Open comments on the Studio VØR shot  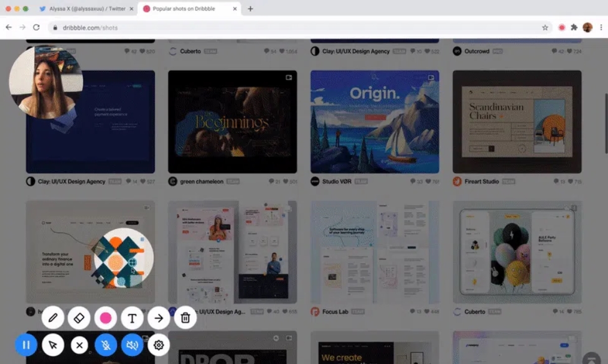tap(413, 182)
